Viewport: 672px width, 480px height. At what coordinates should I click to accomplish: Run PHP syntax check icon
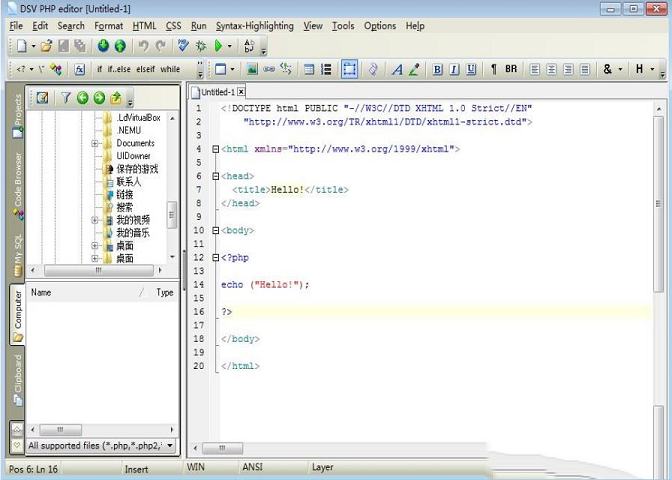point(183,45)
